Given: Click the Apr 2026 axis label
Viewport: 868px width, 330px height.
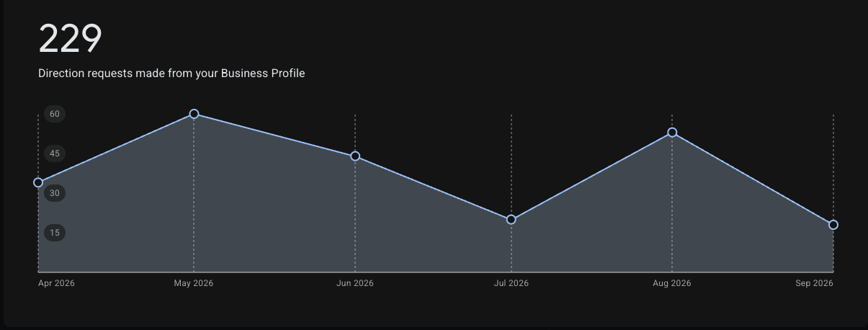Looking at the screenshot, I should tap(56, 283).
